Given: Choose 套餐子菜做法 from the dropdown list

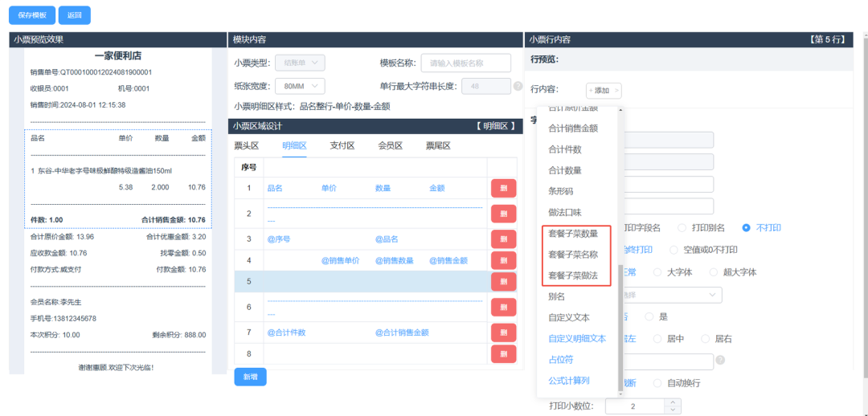Looking at the screenshot, I should [x=573, y=275].
